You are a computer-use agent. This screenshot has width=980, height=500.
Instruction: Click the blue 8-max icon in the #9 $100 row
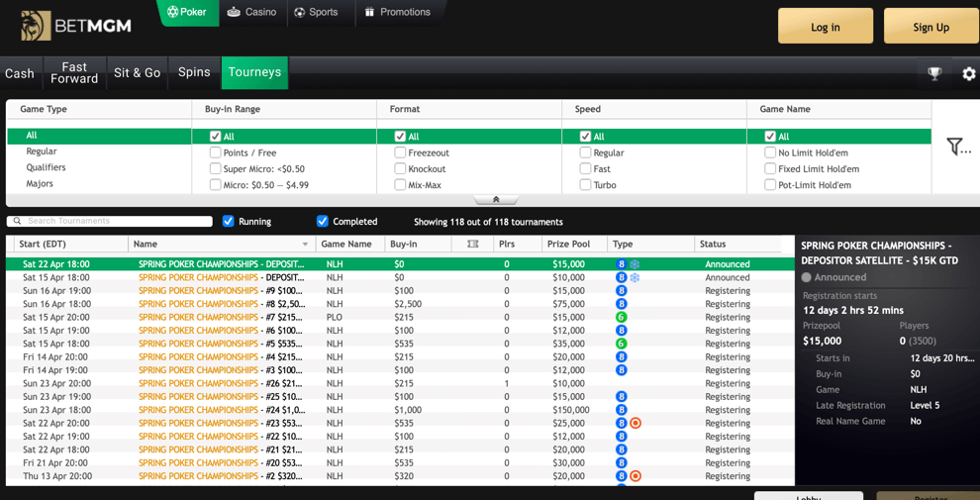pos(622,291)
